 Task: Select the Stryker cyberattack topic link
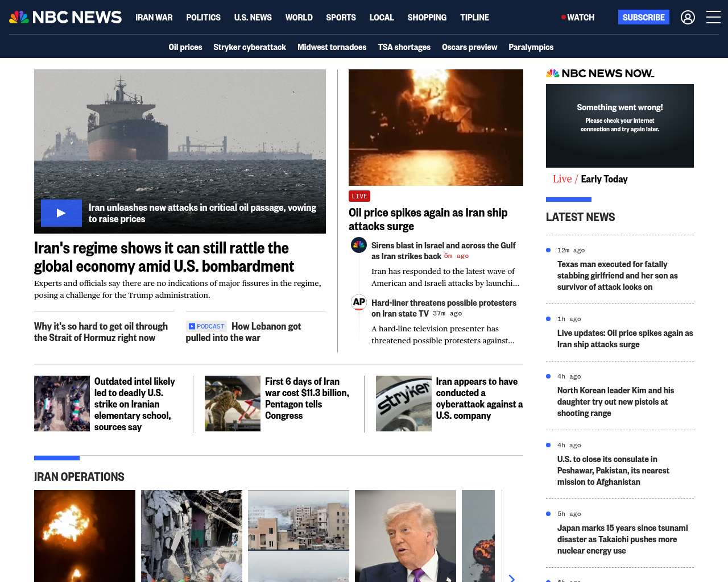[x=249, y=47]
